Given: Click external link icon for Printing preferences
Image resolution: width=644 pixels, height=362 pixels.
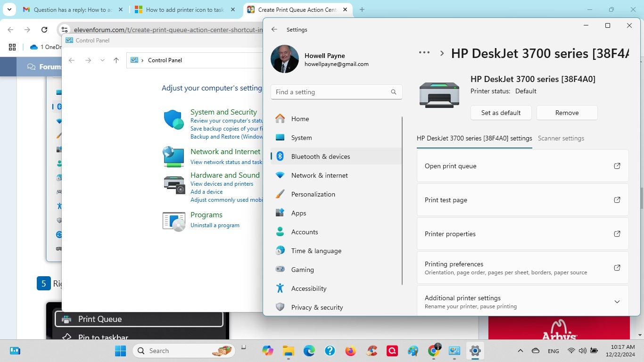Looking at the screenshot, I should tap(617, 268).
